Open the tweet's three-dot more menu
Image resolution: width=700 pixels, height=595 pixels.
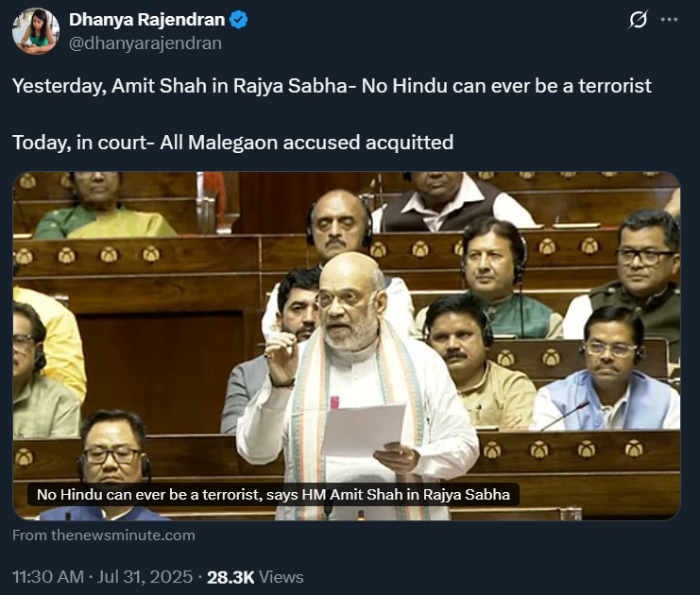(669, 20)
